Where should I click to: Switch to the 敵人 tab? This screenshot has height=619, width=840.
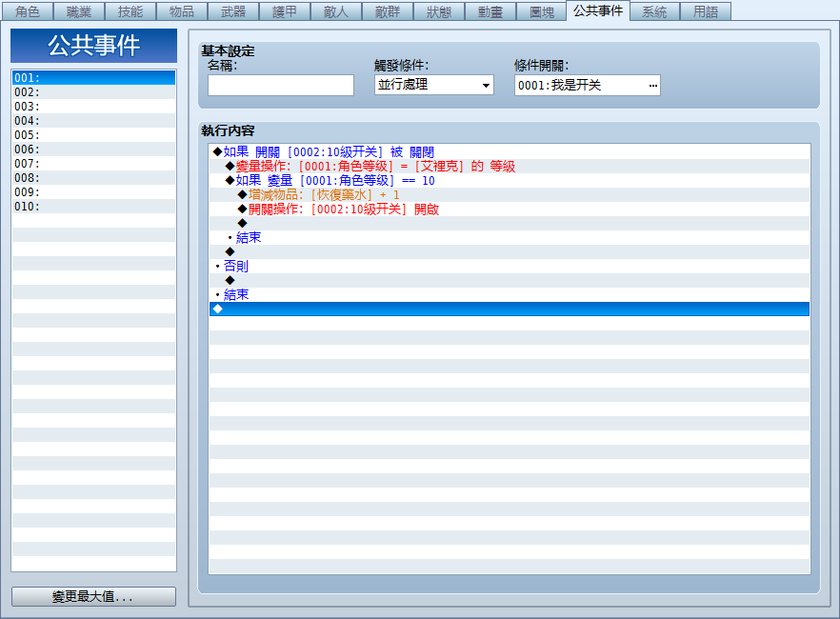[x=336, y=11]
